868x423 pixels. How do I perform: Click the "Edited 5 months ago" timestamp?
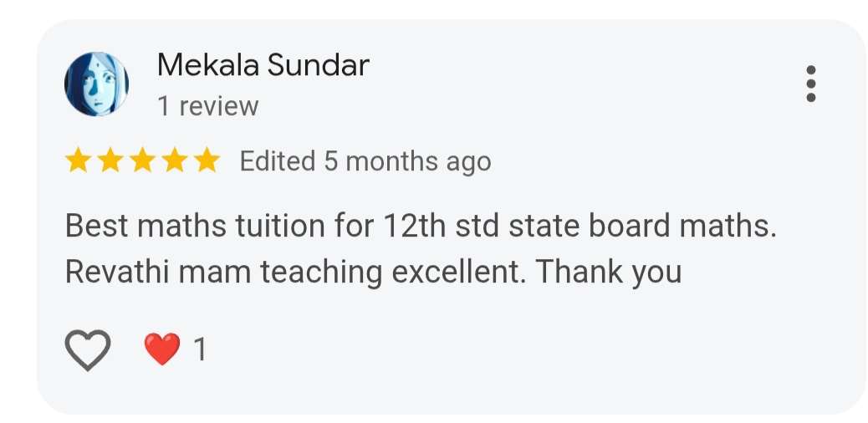[365, 161]
